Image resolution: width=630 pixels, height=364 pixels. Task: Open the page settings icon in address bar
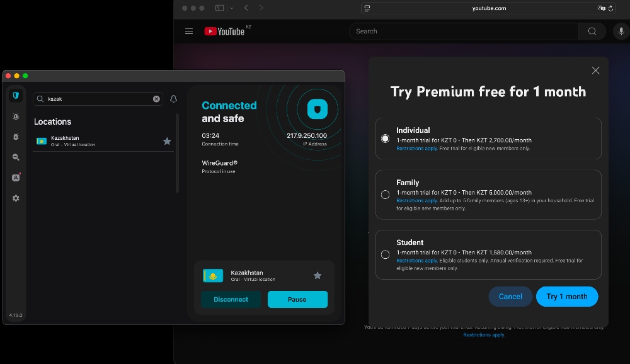(x=367, y=8)
